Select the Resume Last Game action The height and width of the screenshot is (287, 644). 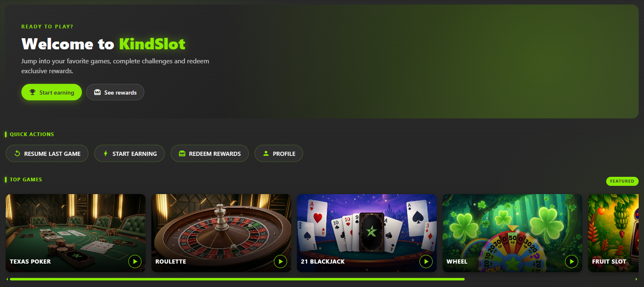click(47, 153)
